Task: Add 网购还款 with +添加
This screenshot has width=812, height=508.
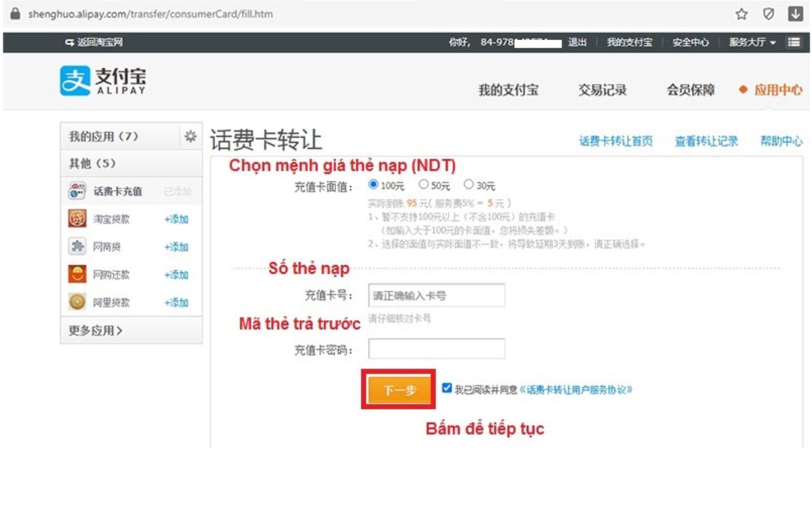Action: point(176,275)
